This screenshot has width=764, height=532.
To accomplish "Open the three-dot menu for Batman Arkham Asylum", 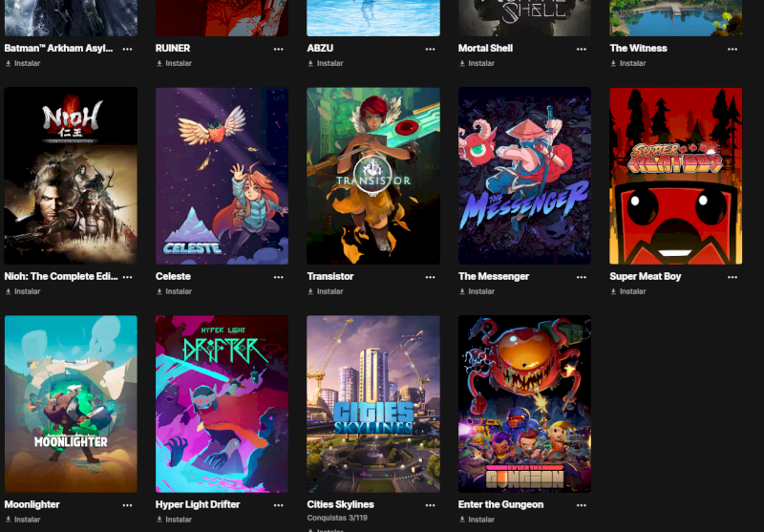I will click(127, 49).
